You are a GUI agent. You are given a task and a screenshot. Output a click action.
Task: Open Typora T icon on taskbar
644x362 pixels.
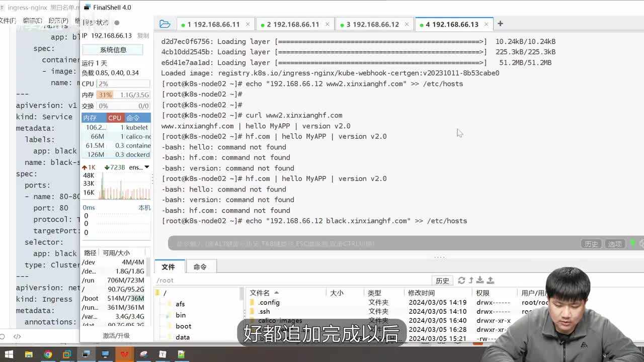tap(163, 354)
